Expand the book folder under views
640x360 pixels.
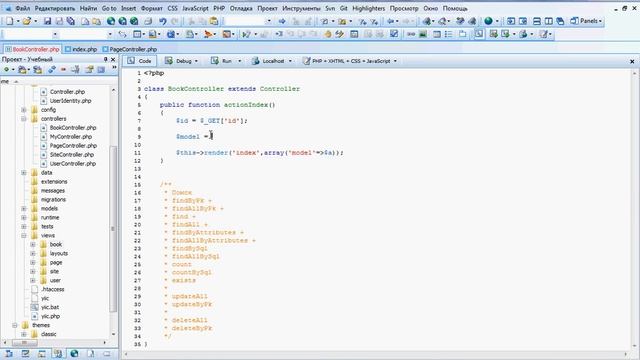[33, 244]
